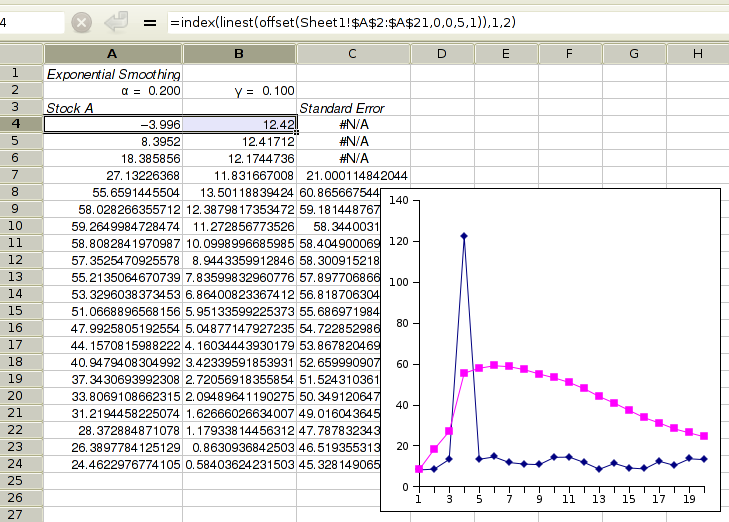
Task: Click selected cell showing 12.42
Action: click(x=239, y=124)
